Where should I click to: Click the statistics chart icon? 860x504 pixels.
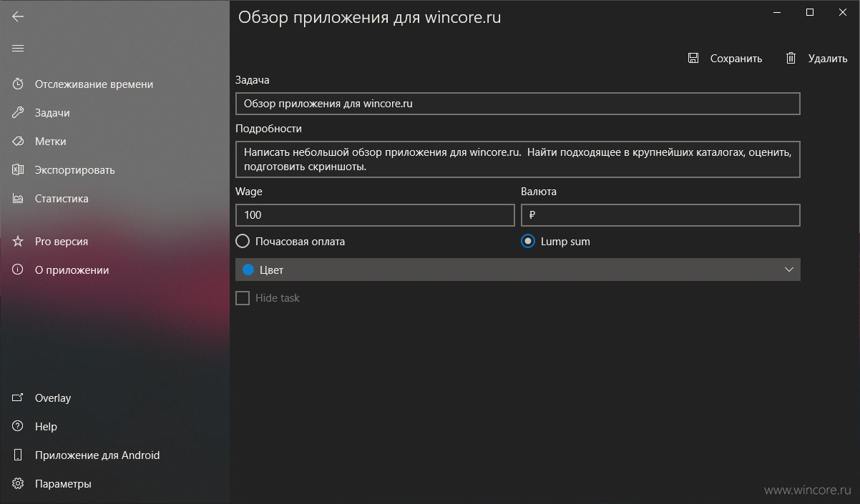click(19, 198)
